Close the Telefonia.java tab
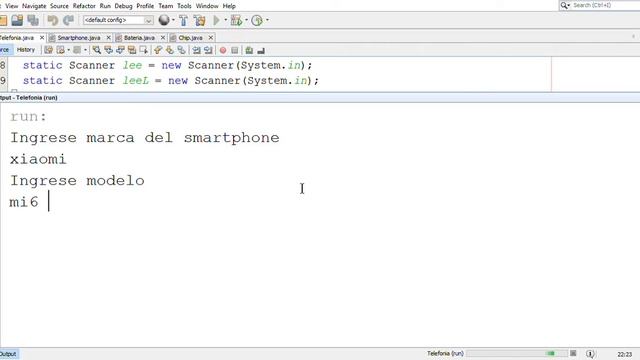This screenshot has width=640, height=360. click(x=42, y=38)
